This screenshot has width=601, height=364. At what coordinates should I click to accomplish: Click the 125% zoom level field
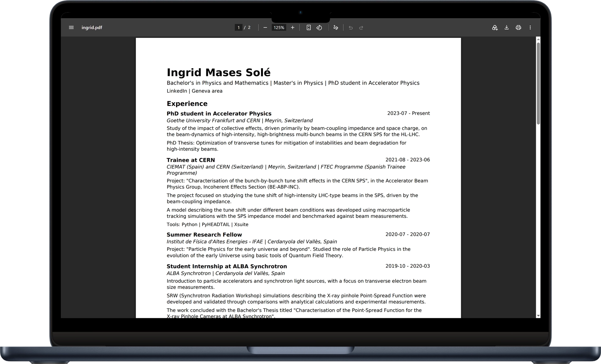click(279, 28)
